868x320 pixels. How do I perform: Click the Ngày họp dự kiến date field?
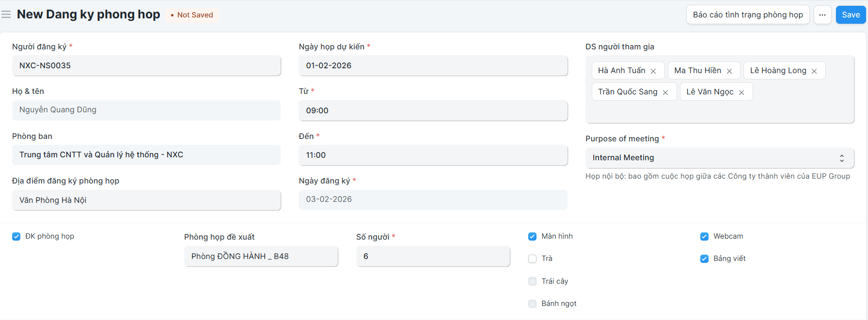433,65
